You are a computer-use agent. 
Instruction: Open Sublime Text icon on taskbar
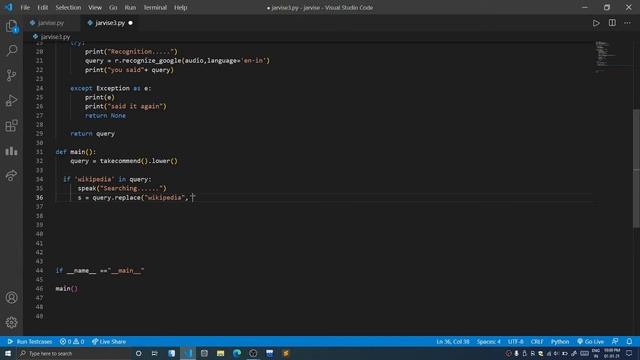tap(286, 353)
